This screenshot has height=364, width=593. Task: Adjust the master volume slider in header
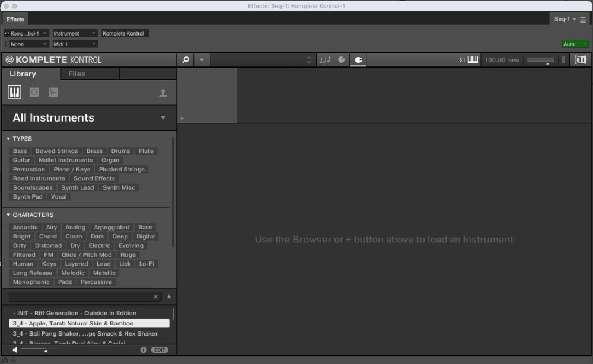540,60
